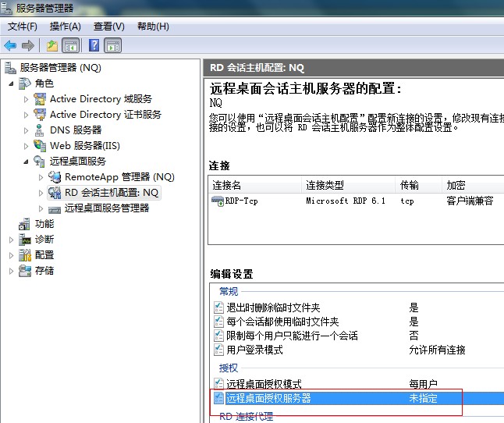Click the 连接名 column header
Screen dimensions: 504x423
pos(255,185)
